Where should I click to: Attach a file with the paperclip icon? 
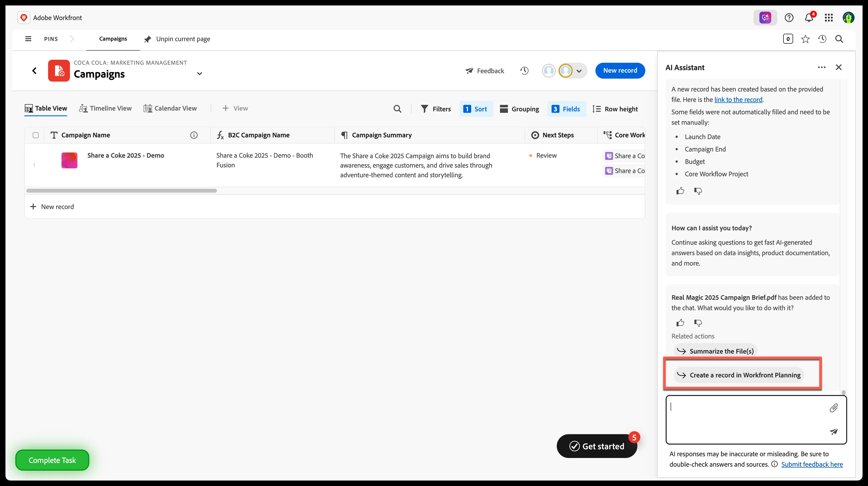click(834, 408)
